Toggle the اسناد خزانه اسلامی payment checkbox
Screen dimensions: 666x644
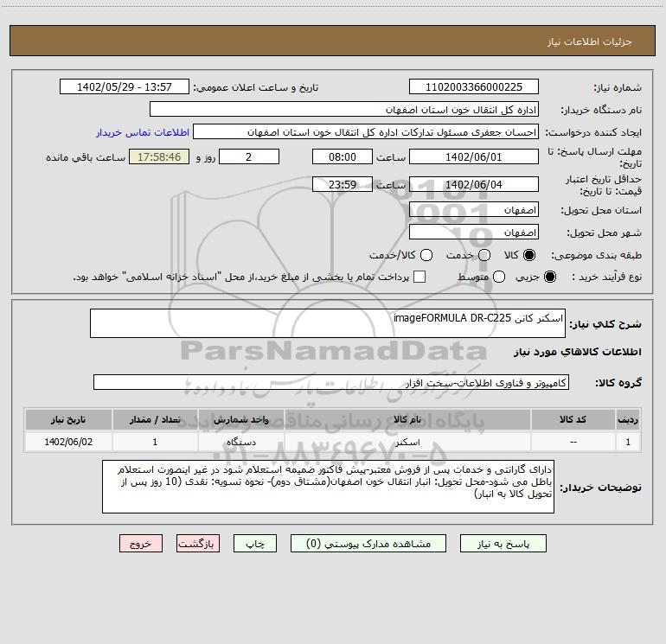tap(419, 277)
